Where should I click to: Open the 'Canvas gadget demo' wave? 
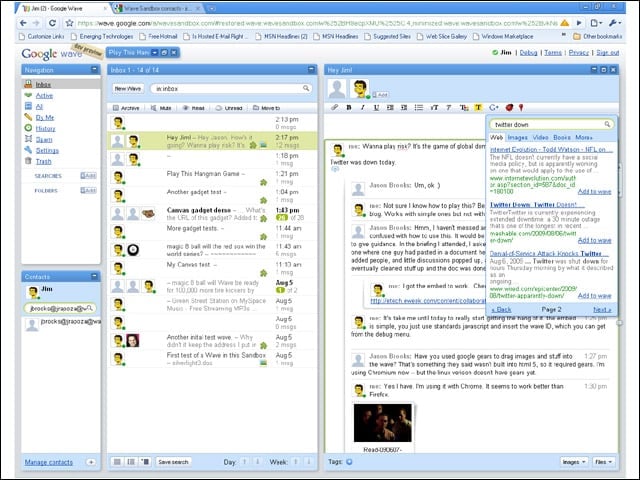212,214
